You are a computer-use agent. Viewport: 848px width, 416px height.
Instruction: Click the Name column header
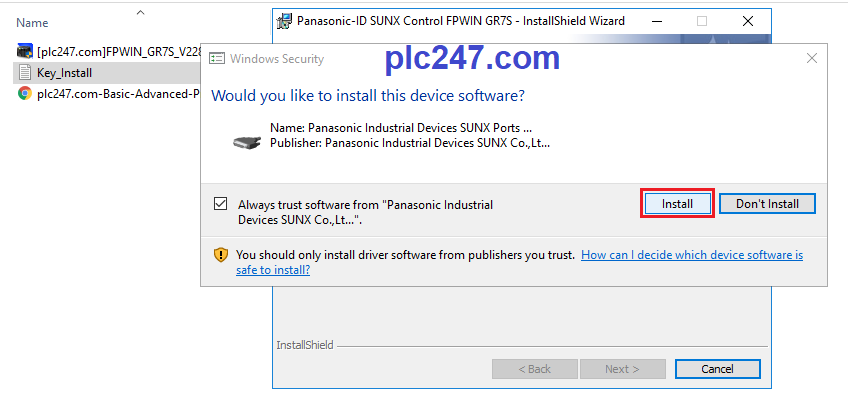point(32,23)
